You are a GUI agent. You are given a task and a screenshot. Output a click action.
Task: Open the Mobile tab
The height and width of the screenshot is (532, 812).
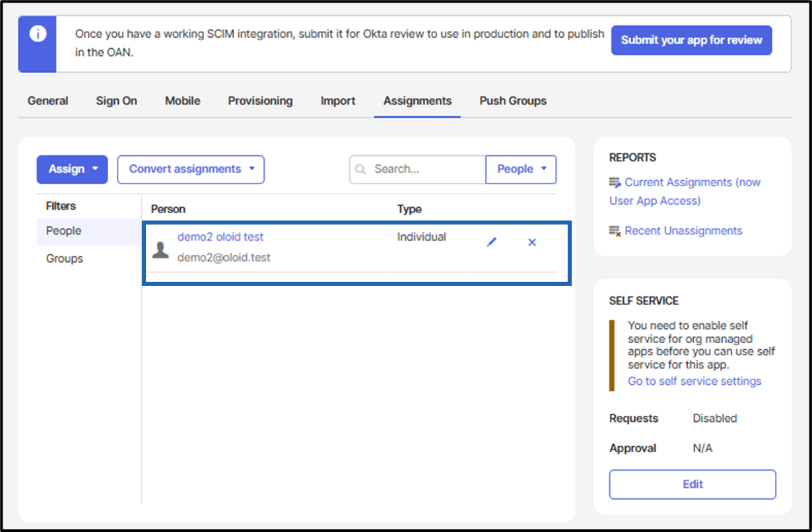click(x=182, y=101)
